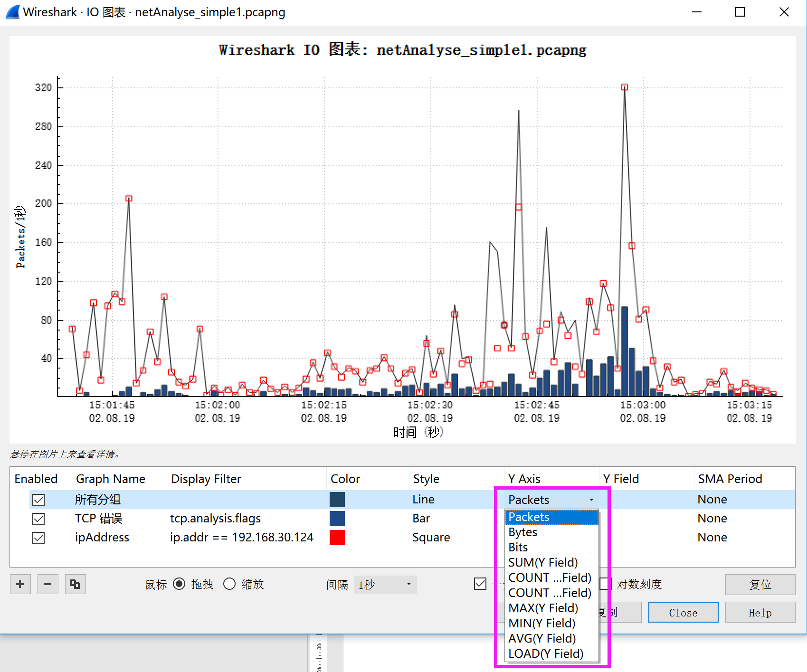Screen dimensions: 807x672
Task: Click the 320 packets peak marker
Action: tap(625, 87)
